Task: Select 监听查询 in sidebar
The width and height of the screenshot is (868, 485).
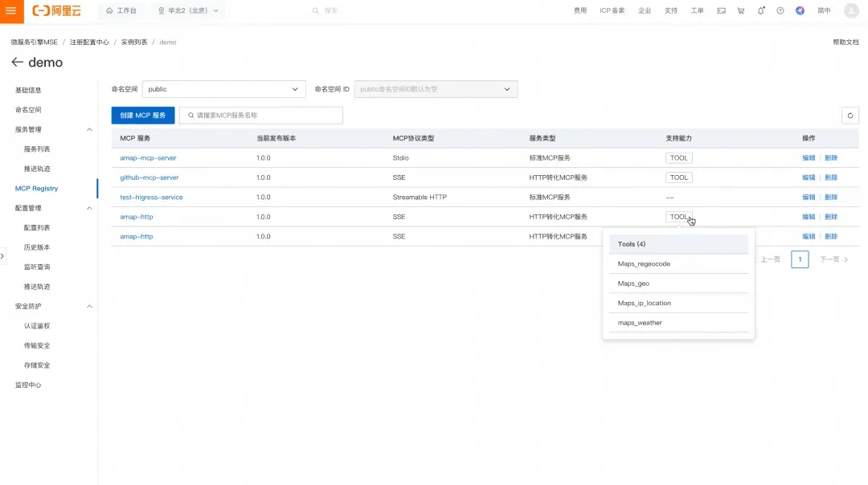Action: (x=37, y=267)
